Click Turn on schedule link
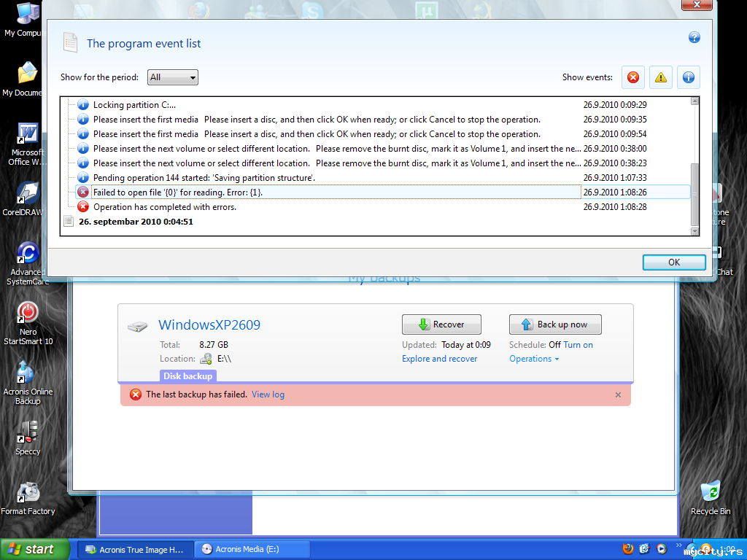The height and width of the screenshot is (560, 747). [578, 345]
